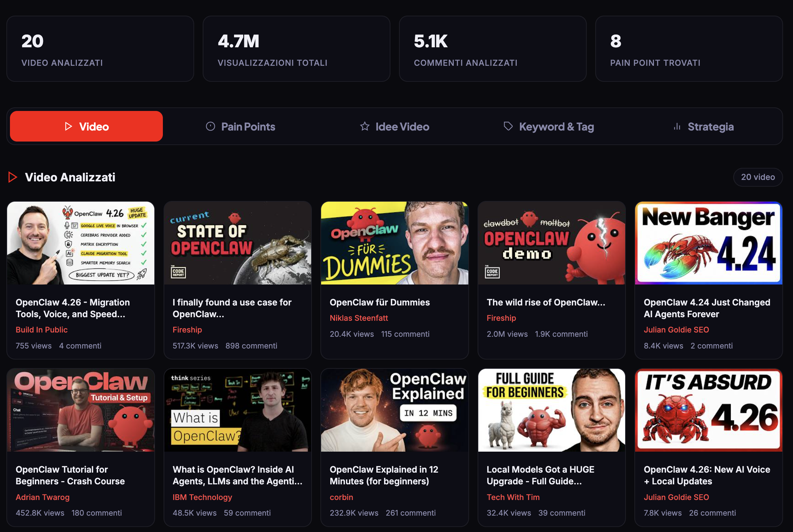Click the tag icon next to Keyword & Tag
This screenshot has width=793, height=532.
508,126
